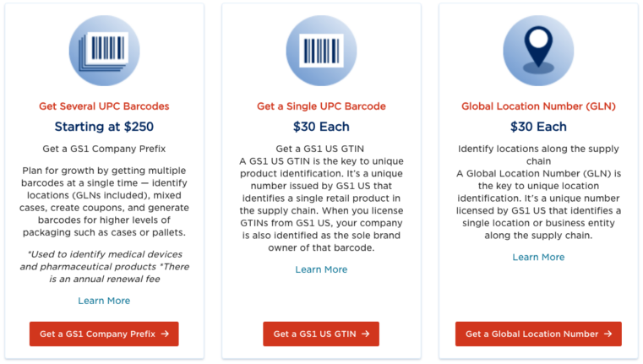
Task: Click the single barcode icon
Action: click(321, 51)
